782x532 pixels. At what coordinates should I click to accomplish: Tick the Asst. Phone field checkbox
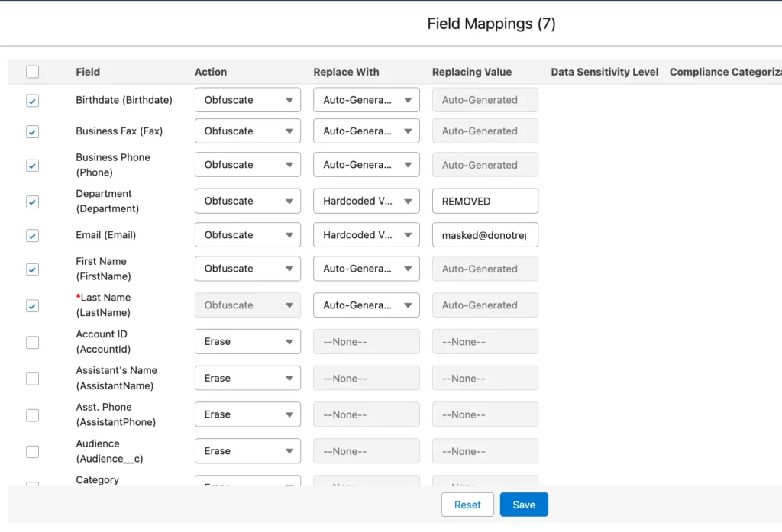pos(32,415)
